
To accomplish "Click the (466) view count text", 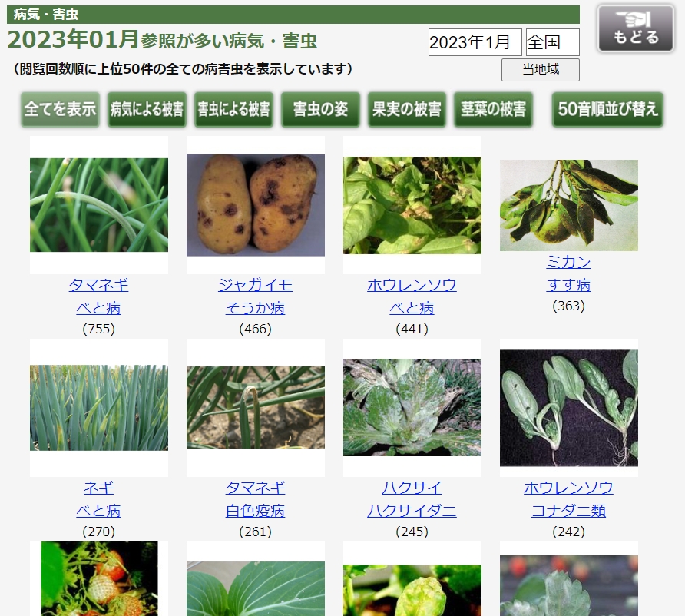I will pos(256,329).
